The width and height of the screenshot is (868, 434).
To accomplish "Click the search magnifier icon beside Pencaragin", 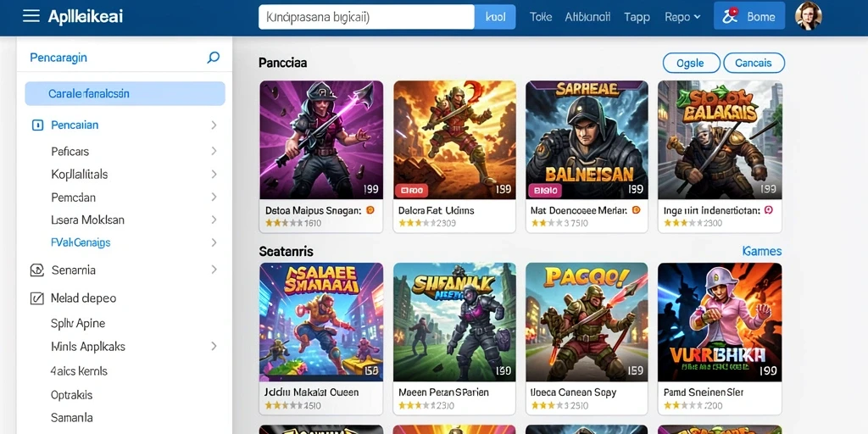I will (x=213, y=58).
